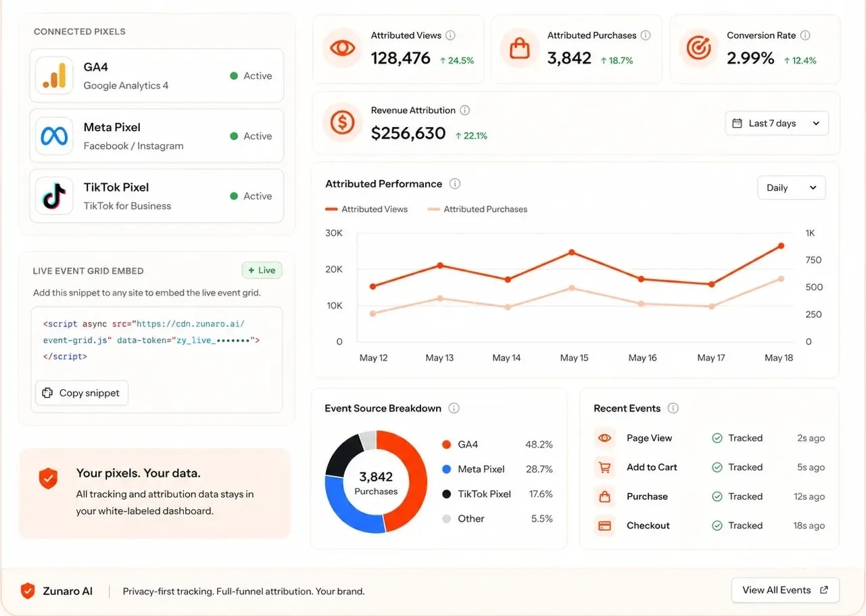Click the GA4 Active status indicator
The height and width of the screenshot is (616, 866).
click(x=251, y=76)
